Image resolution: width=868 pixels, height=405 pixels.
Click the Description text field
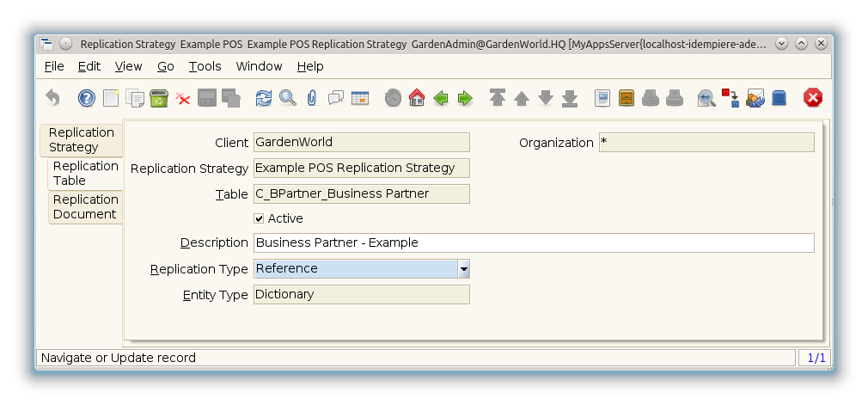(533, 243)
